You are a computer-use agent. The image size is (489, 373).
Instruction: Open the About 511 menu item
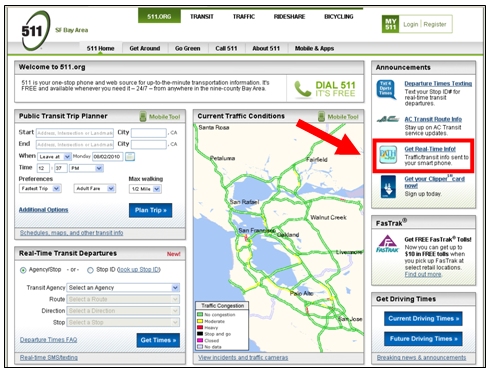(266, 48)
